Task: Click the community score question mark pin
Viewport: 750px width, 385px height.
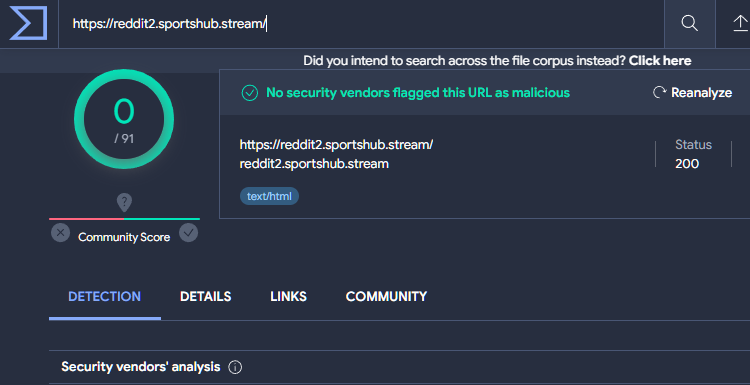Action: 124,203
